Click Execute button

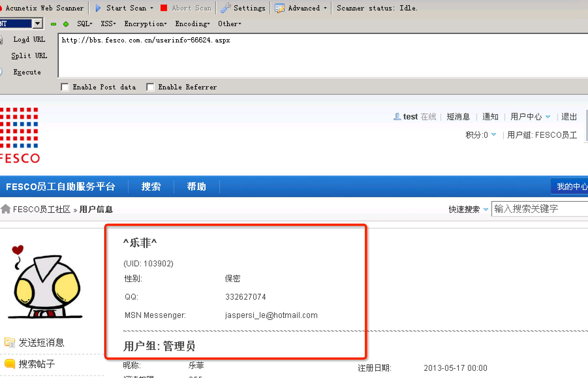27,72
